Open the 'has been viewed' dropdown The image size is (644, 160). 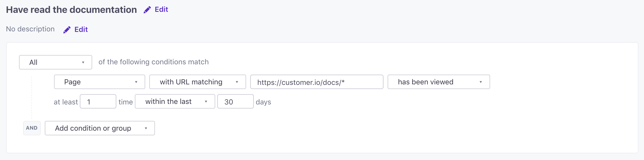(439, 82)
